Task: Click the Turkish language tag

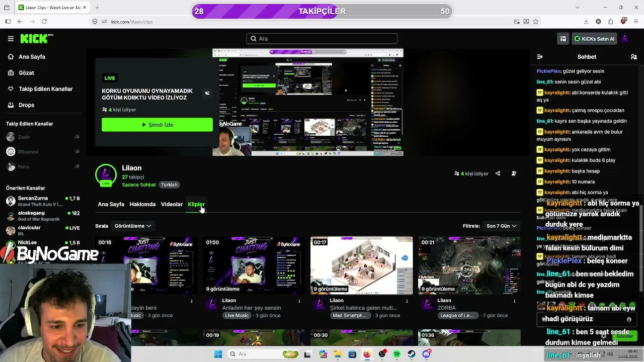Action: click(169, 185)
